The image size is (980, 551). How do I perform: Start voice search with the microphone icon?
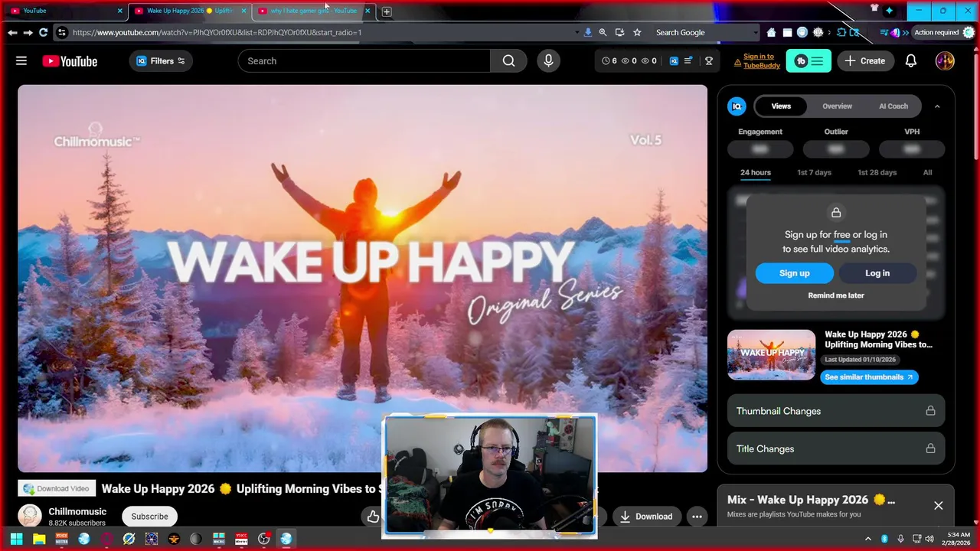click(548, 61)
